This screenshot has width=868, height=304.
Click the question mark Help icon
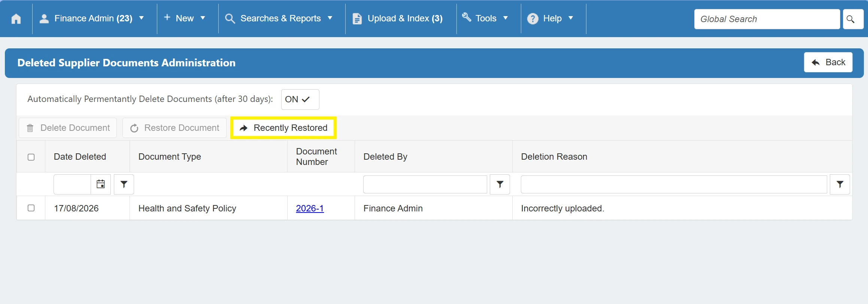[533, 19]
